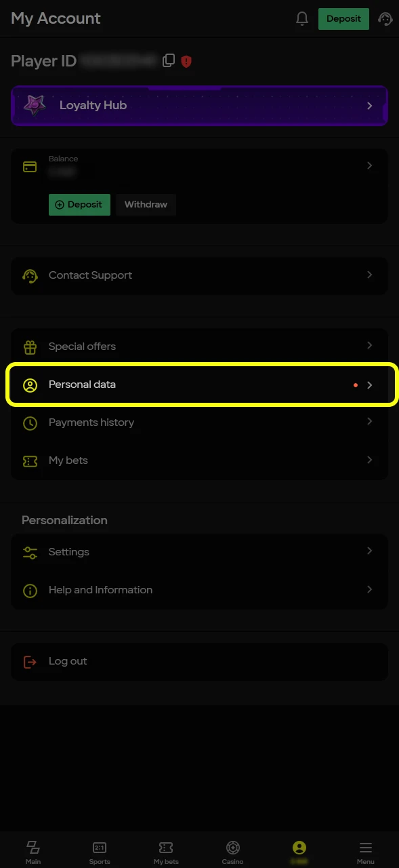Open live support via headset icon

point(385,18)
